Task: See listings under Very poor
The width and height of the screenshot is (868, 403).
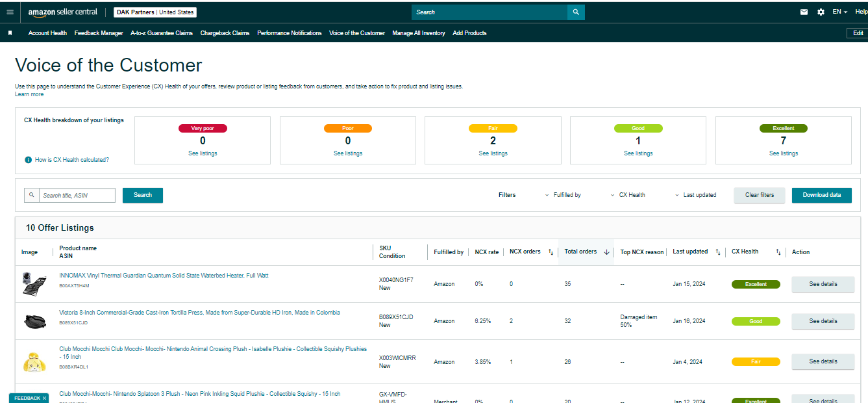Action: [203, 153]
